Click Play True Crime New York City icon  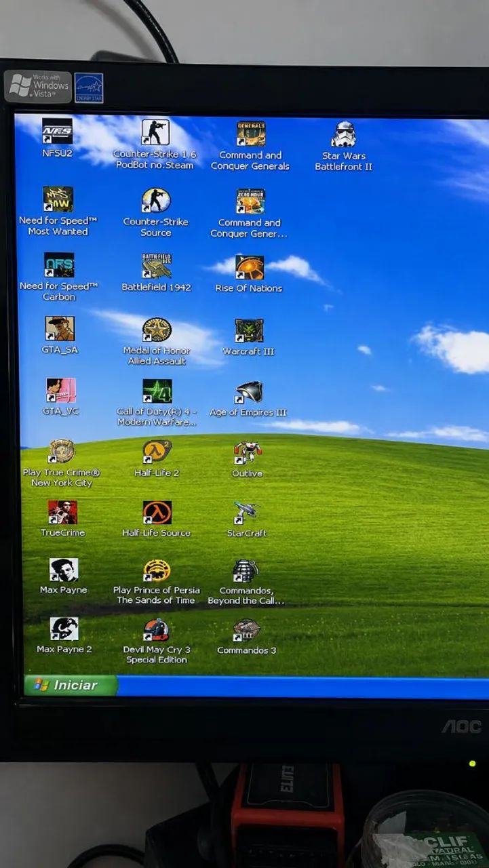62,452
